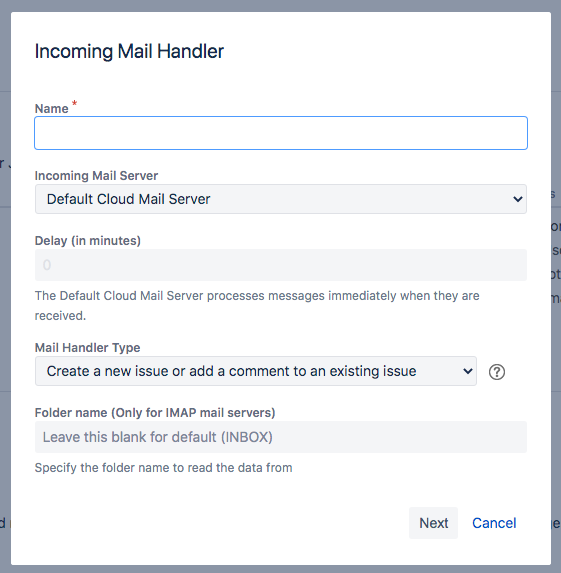Click the Cancel link
The height and width of the screenshot is (573, 561).
coord(494,523)
